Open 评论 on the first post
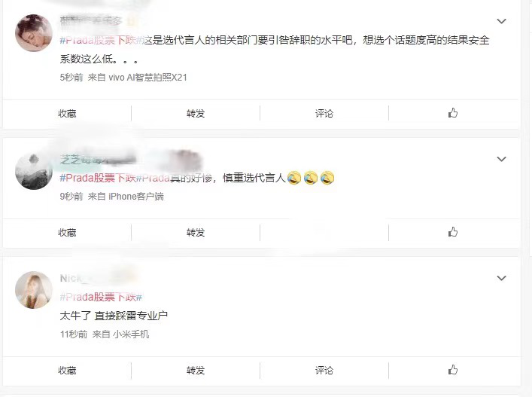The image size is (532, 397). (x=324, y=114)
